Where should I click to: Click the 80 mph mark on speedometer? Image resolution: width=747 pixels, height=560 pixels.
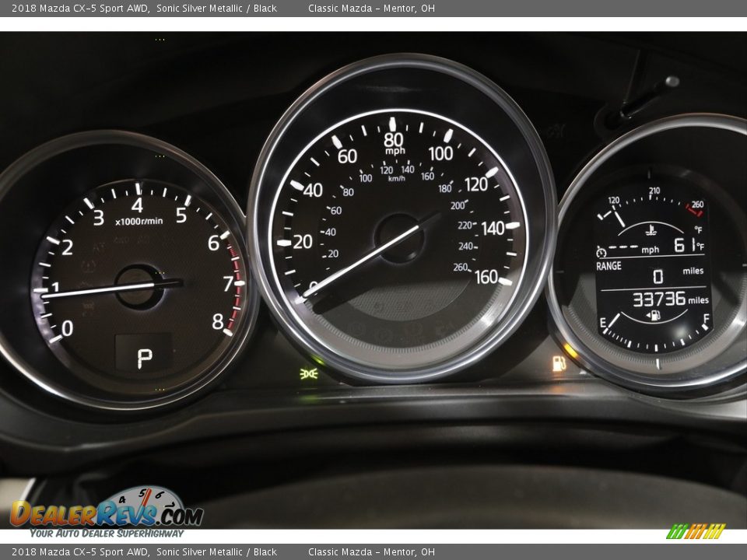click(x=394, y=141)
